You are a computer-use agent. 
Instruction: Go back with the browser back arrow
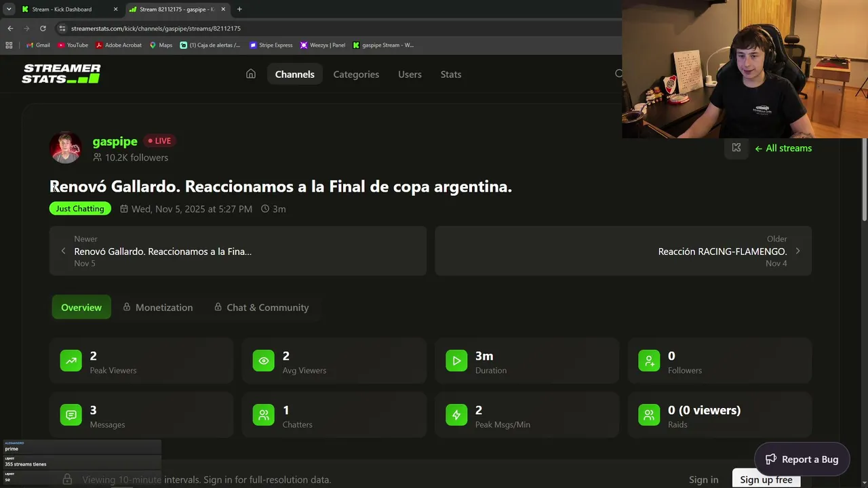click(10, 28)
